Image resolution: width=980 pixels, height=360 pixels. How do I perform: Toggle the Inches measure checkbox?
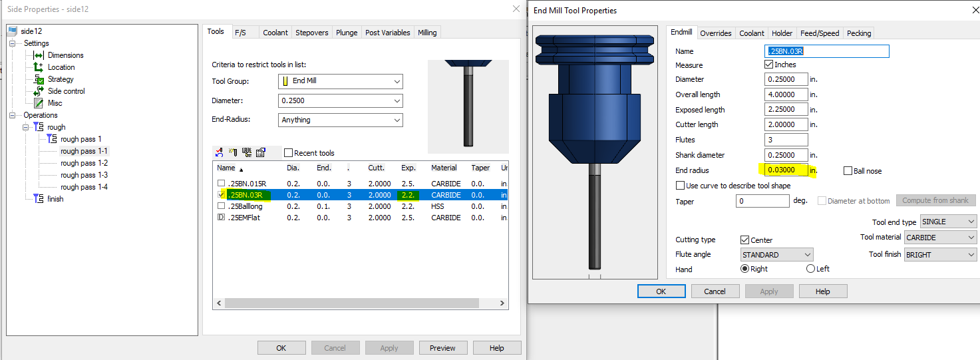[x=769, y=65]
